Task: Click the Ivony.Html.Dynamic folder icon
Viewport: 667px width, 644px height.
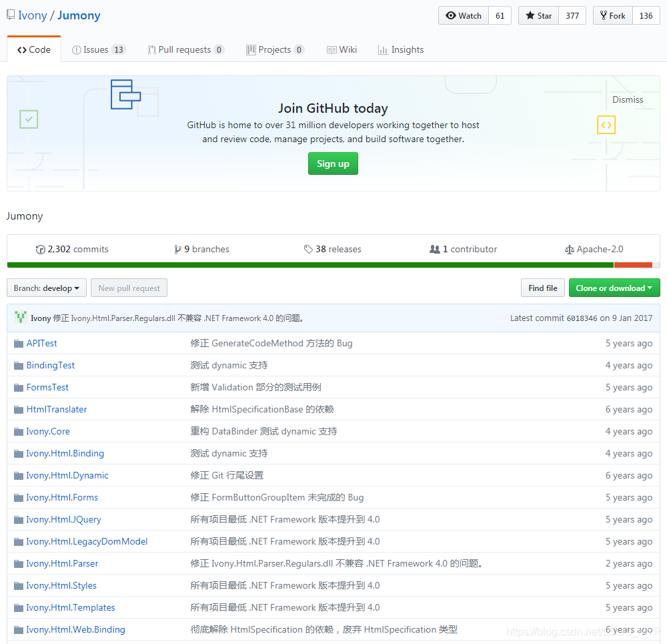Action: 18,476
